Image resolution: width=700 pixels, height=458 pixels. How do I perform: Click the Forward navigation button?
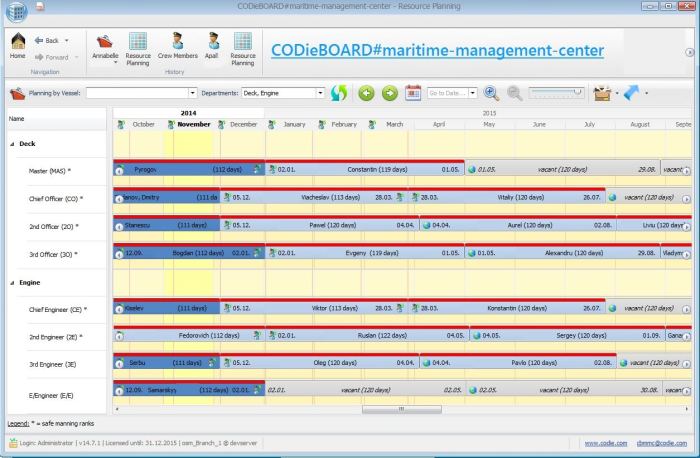click(52, 57)
